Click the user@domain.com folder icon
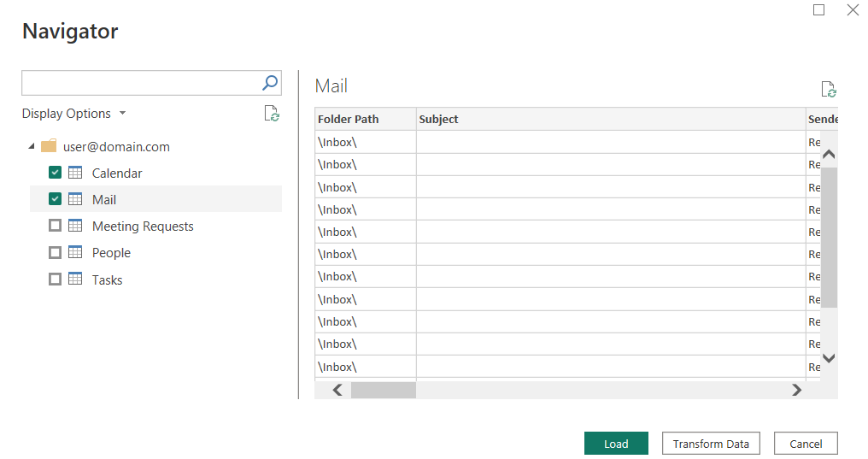868x459 pixels. [x=49, y=146]
